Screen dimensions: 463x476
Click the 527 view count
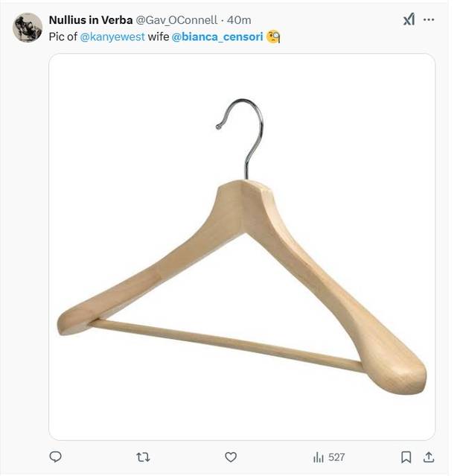click(x=336, y=457)
